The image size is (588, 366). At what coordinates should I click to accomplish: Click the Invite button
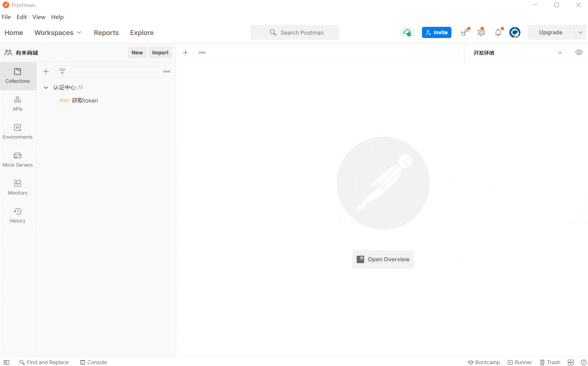point(437,32)
